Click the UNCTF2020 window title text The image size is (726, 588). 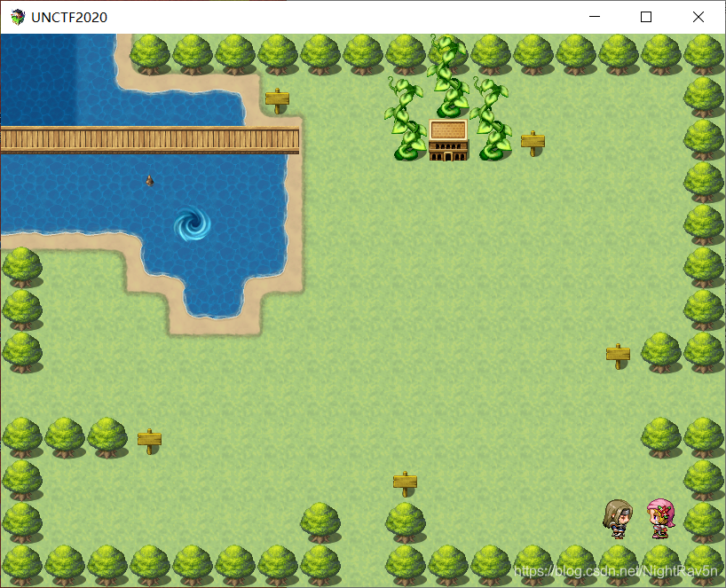(69, 17)
